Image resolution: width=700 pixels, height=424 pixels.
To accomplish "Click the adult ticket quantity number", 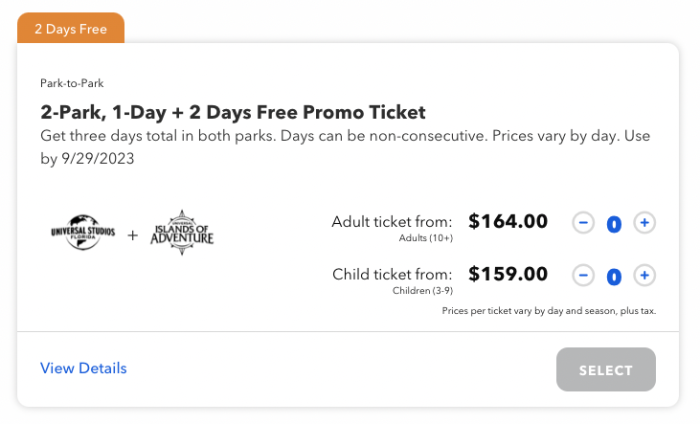I will [614, 224].
